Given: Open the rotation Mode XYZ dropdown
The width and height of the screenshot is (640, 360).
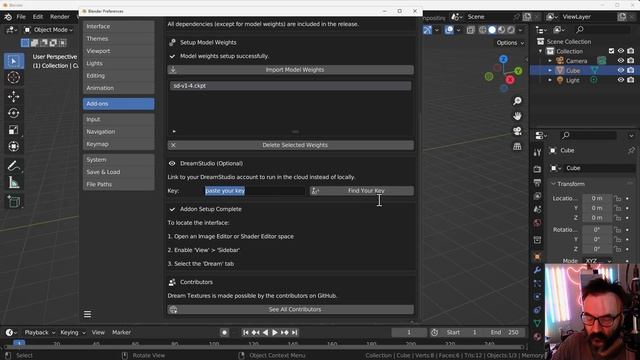Looking at the screenshot, I should click(598, 260).
